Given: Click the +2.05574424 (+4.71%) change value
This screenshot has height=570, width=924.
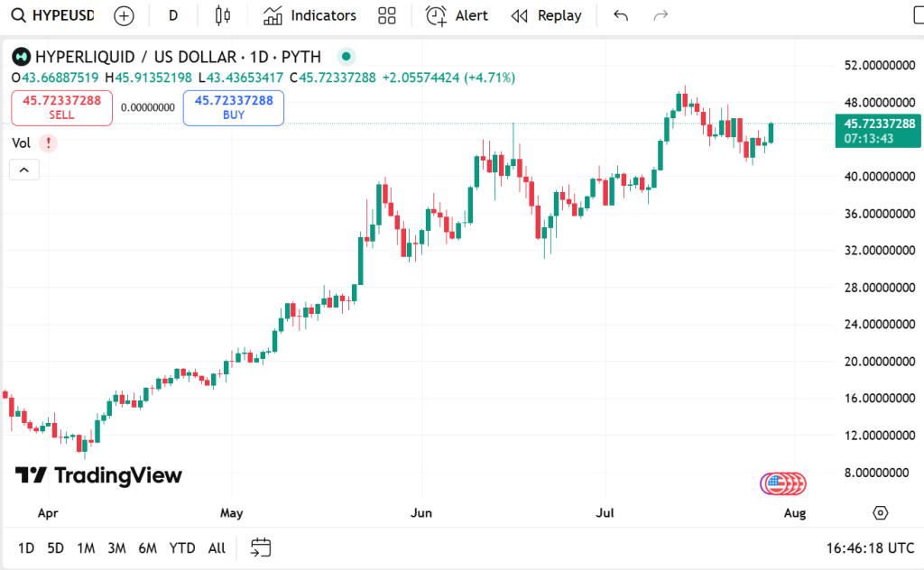Looking at the screenshot, I should point(449,78).
